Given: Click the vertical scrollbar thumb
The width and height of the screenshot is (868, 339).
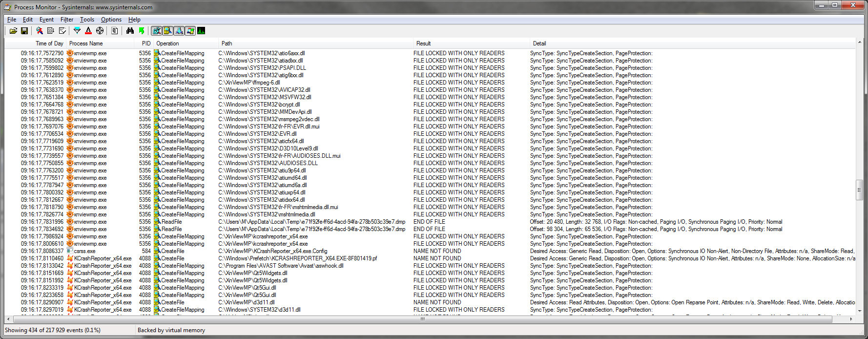Looking at the screenshot, I should [x=859, y=190].
